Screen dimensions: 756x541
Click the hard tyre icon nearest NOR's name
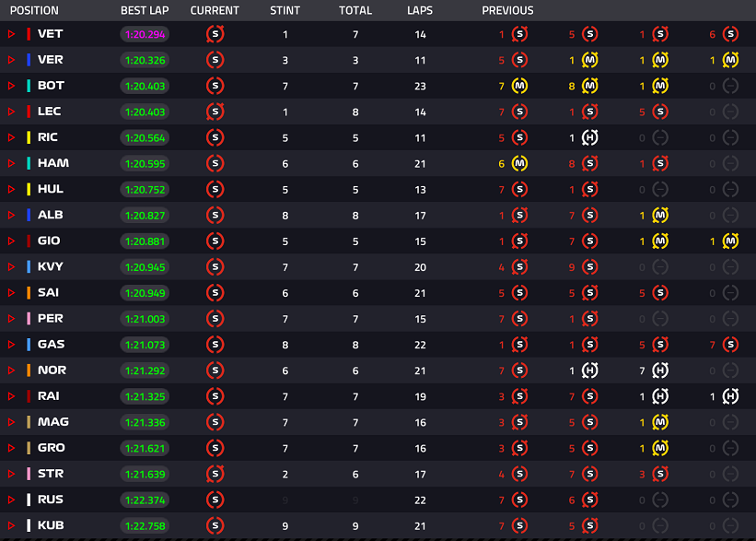coord(589,370)
